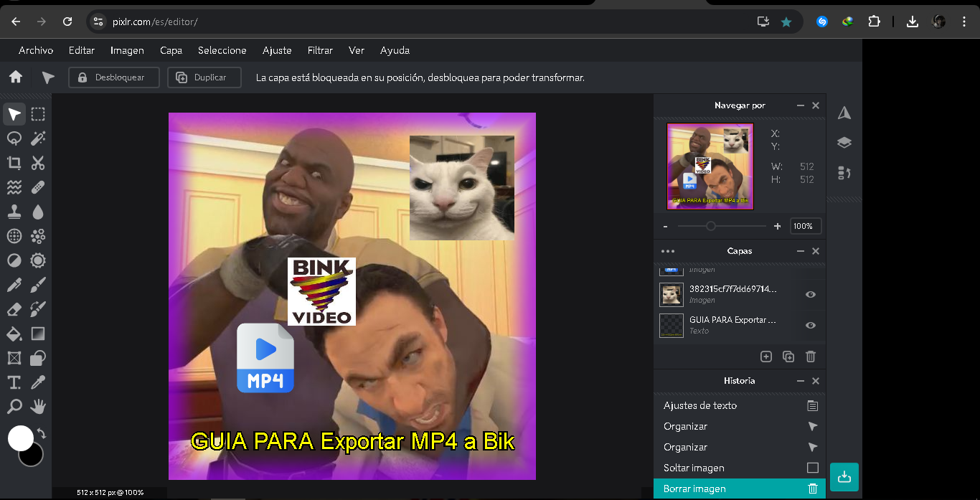980x500 pixels.
Task: Select the Pen drawing tool
Action: tap(14, 285)
